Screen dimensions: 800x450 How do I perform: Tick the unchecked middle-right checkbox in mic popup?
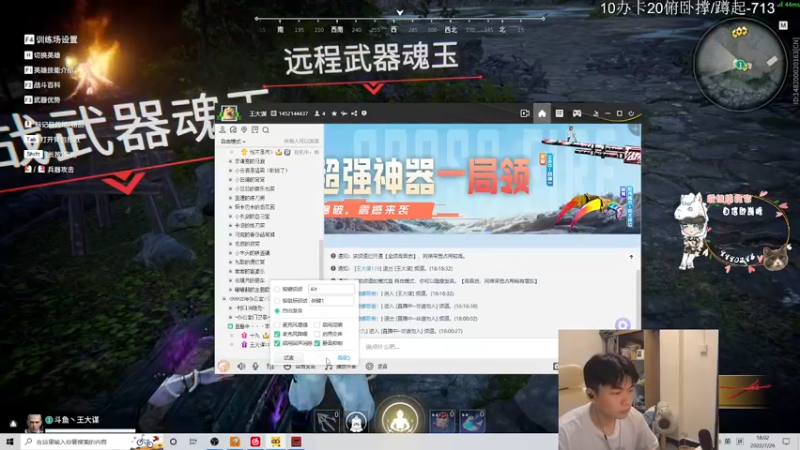click(317, 334)
